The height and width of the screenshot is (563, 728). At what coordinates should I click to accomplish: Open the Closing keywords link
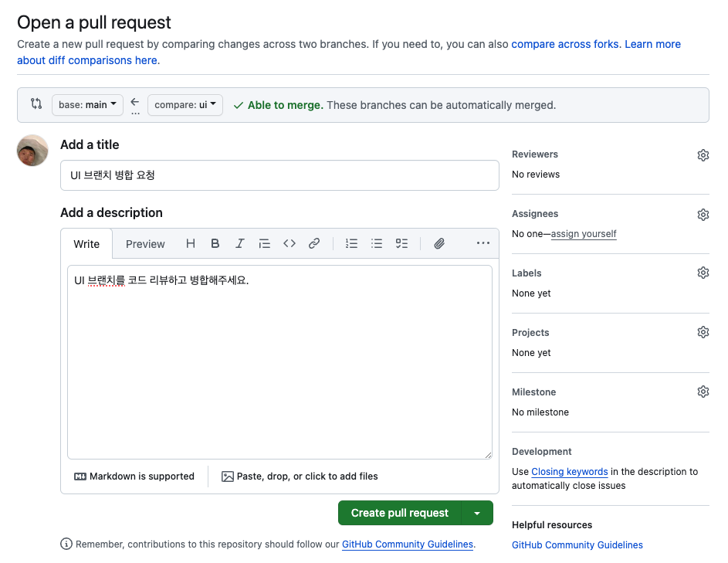point(569,472)
